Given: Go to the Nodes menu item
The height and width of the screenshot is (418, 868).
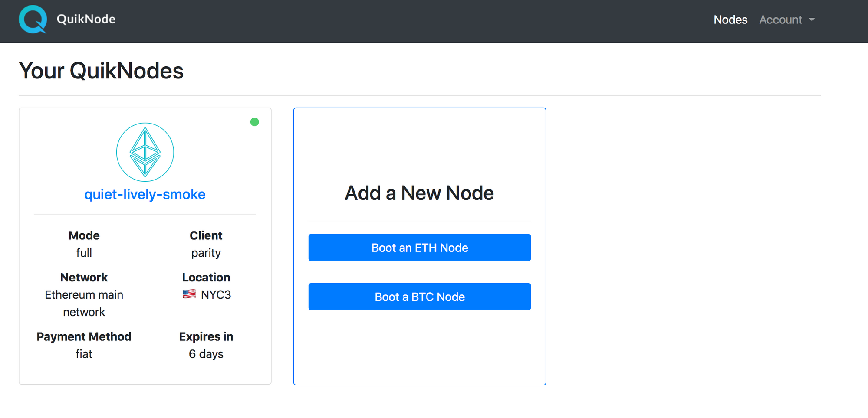Looking at the screenshot, I should click(x=730, y=20).
